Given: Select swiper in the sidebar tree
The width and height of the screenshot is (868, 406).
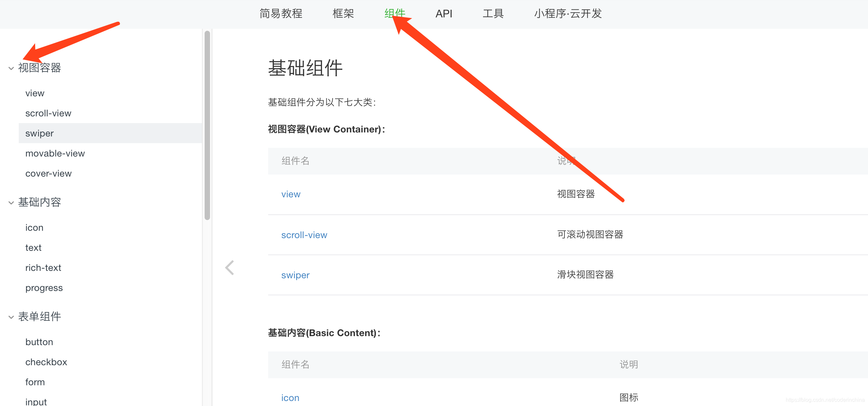Looking at the screenshot, I should tap(39, 133).
